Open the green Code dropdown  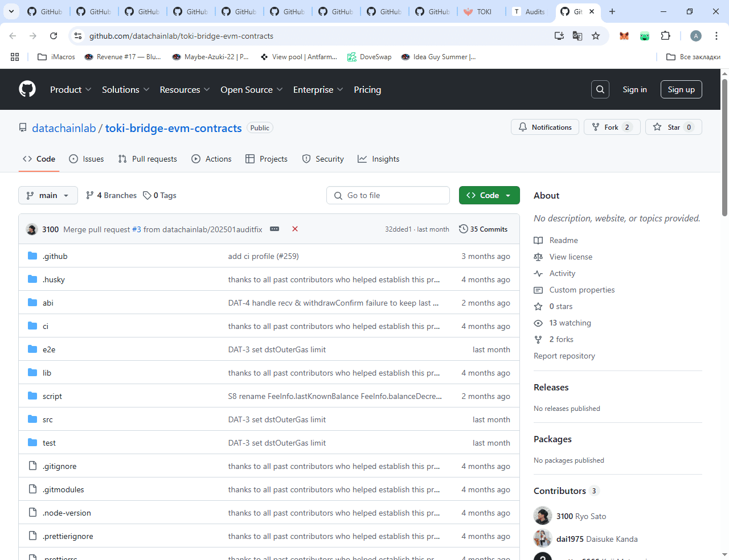[489, 195]
